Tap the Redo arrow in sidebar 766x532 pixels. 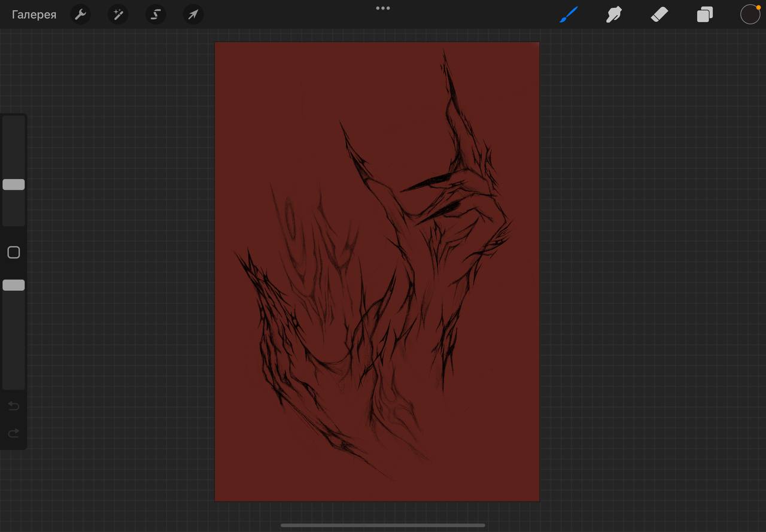13,433
